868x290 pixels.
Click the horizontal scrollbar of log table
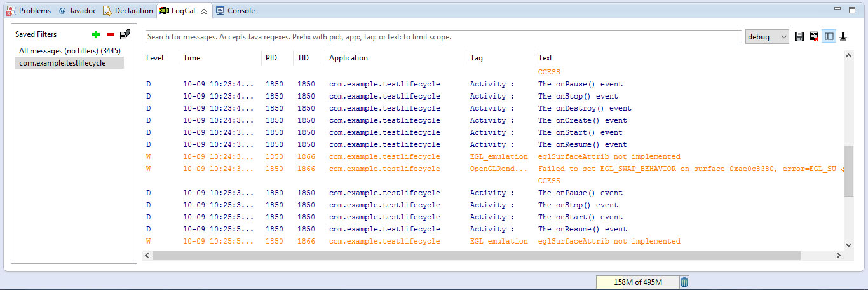click(x=477, y=255)
